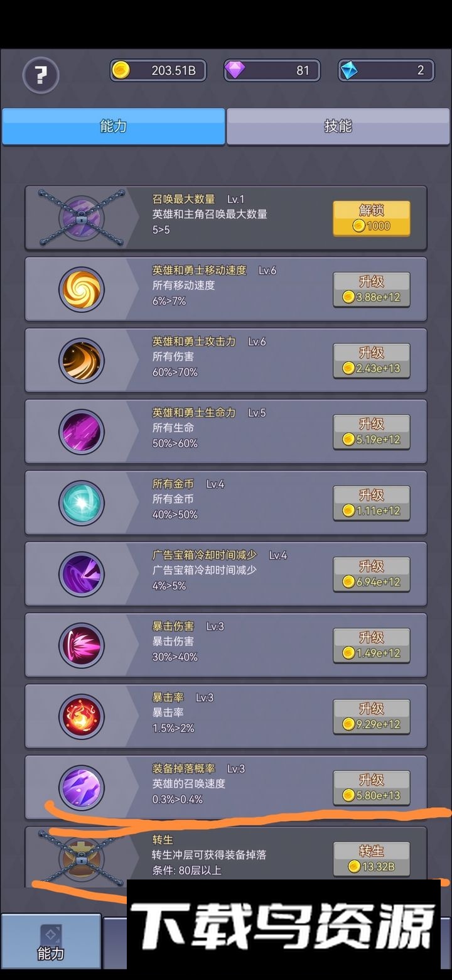Tap the pink claw critical damage icon
Screen dimensions: 452x980
coord(82,645)
